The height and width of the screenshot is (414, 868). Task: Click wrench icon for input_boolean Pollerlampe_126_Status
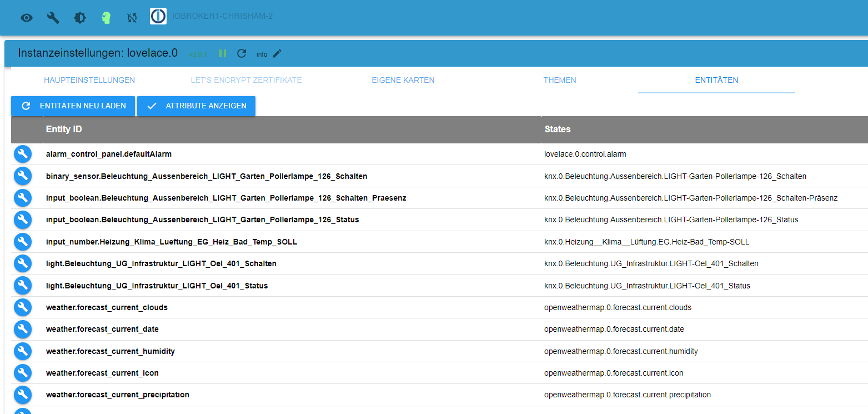click(23, 220)
